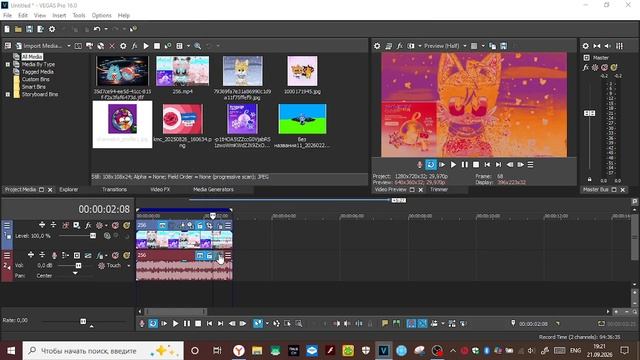Image resolution: width=640 pixels, height=360 pixels.
Task: Open the audio event's hamburger menu
Action: pyautogui.click(x=228, y=256)
